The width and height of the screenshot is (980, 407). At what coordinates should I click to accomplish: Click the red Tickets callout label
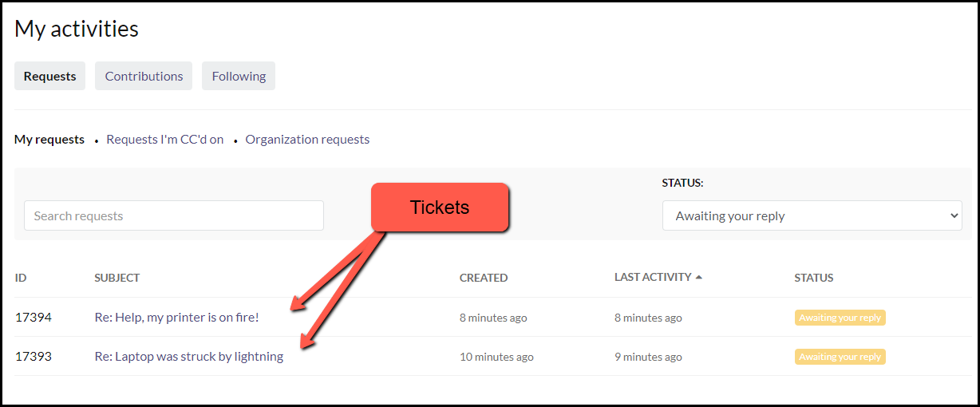(x=440, y=207)
